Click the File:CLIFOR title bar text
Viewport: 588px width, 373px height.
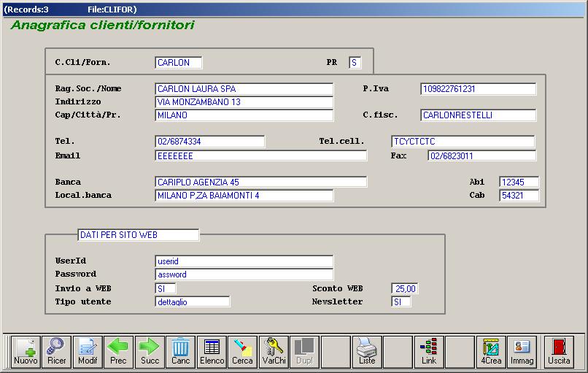[x=112, y=9]
